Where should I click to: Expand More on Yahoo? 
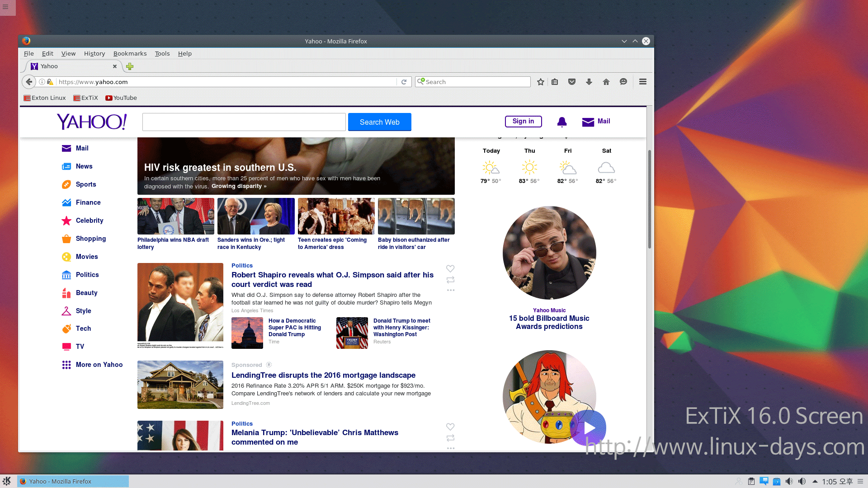pyautogui.click(x=92, y=365)
